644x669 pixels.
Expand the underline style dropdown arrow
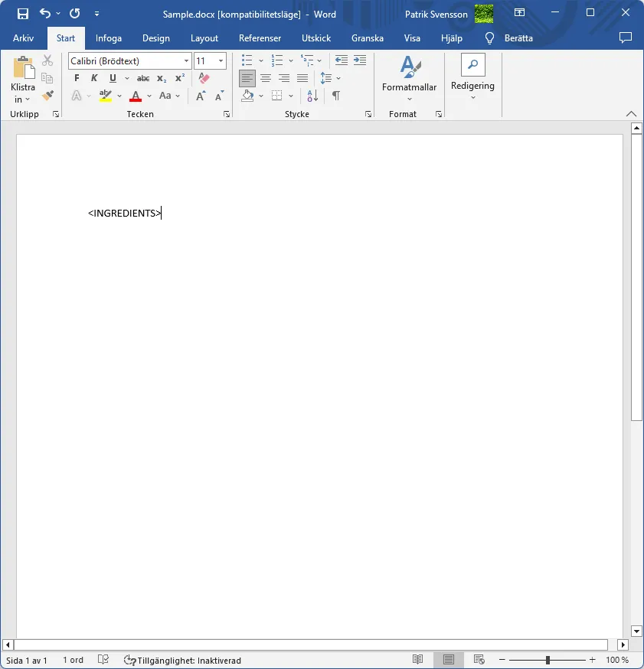point(127,79)
